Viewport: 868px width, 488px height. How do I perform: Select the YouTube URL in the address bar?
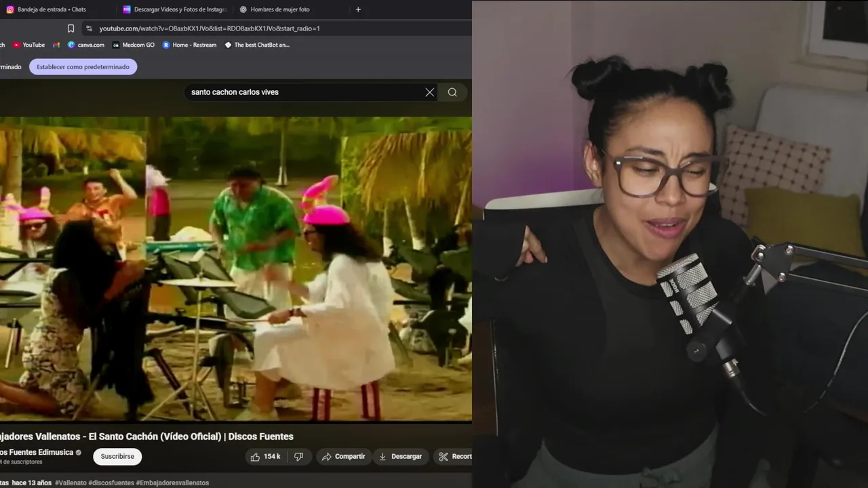[x=210, y=28]
